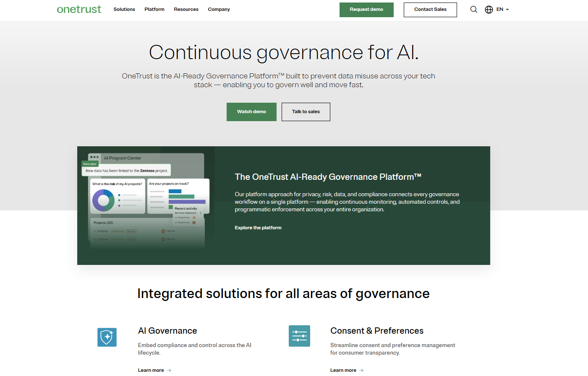This screenshot has width=588, height=376.
Task: Open the Resources menu
Action: 186,9
